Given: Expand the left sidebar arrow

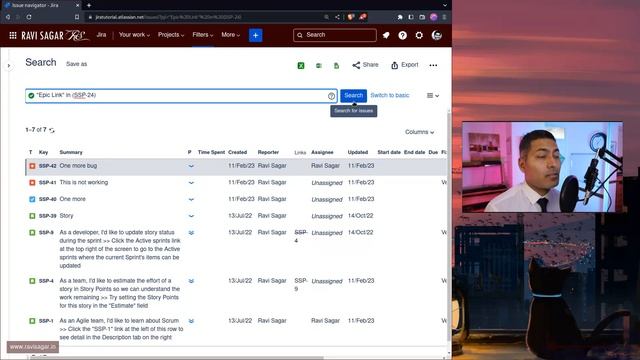Looking at the screenshot, I should [x=9, y=66].
